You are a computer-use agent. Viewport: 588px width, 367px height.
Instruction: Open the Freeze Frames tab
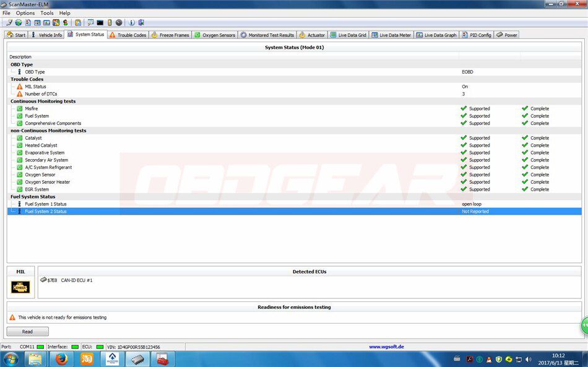point(170,35)
